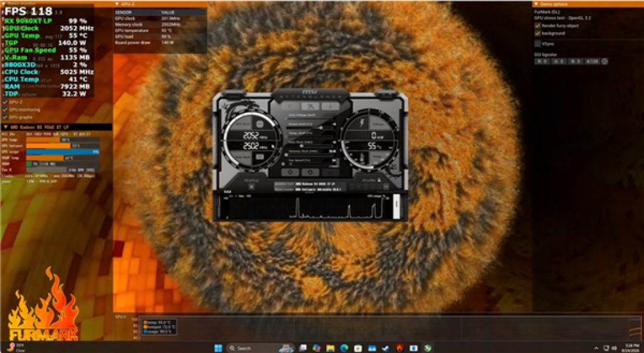Image resolution: width=644 pixels, height=353 pixels.
Task: Collapse the Demo monitor panel triangle
Action: pos(4,4)
